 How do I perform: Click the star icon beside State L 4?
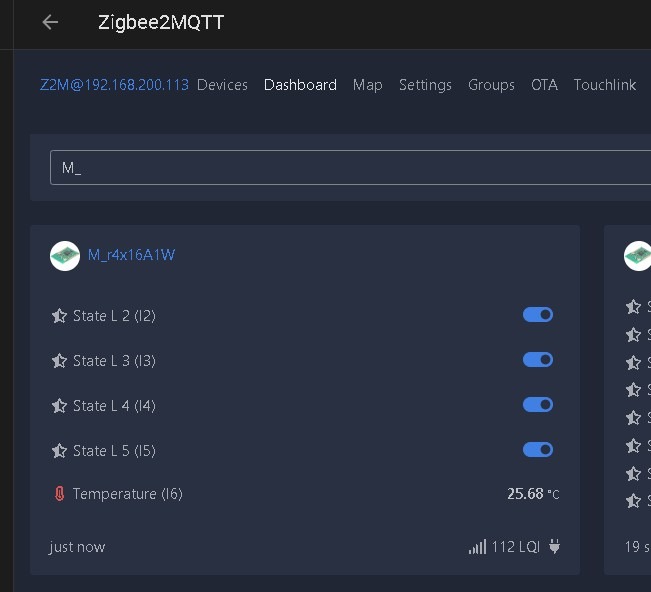59,405
